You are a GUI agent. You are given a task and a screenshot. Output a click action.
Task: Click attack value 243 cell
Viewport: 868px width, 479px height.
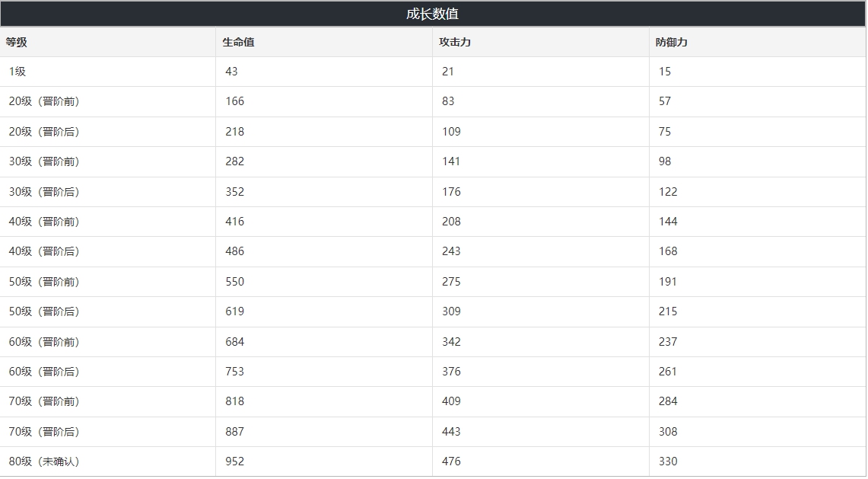point(541,252)
